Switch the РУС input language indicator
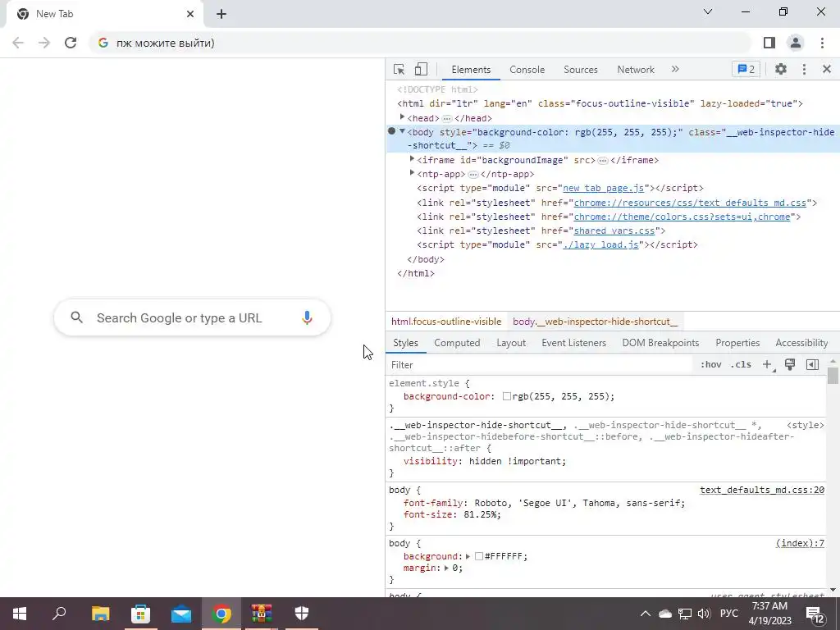Screen dimensions: 840x630 tap(728, 614)
